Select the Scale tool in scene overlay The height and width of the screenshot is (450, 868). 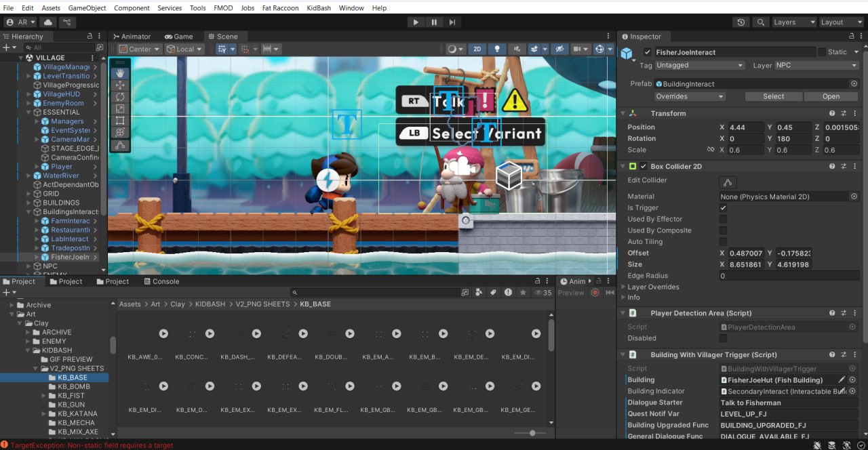[x=120, y=108]
